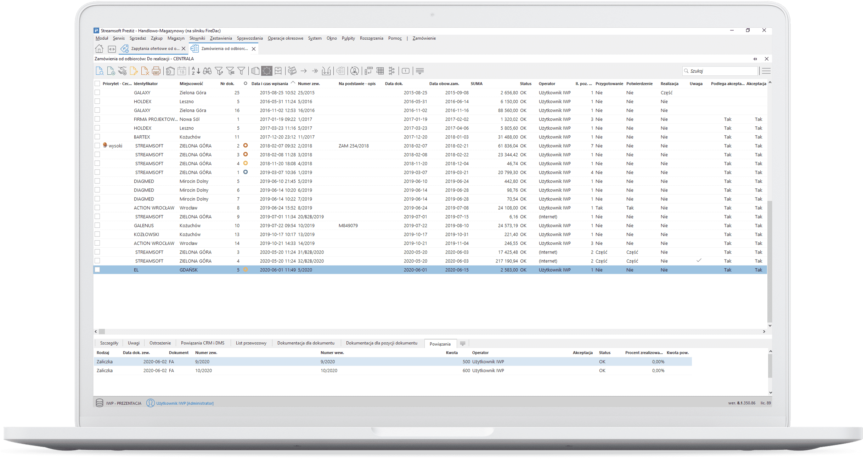Click the SUMA column header
868x472 pixels.
[x=477, y=84]
